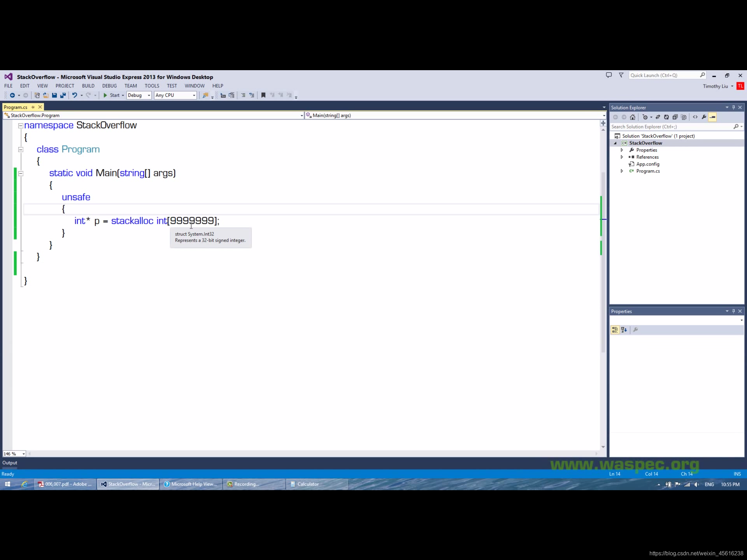Click the Categorized icon in Properties panel
This screenshot has height=560, width=747.
pos(615,330)
